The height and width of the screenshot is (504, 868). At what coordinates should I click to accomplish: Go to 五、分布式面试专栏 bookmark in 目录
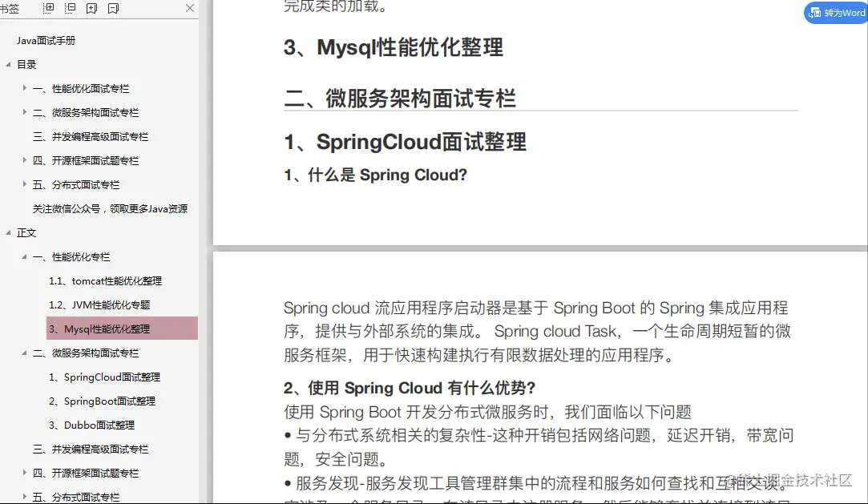coord(76,185)
